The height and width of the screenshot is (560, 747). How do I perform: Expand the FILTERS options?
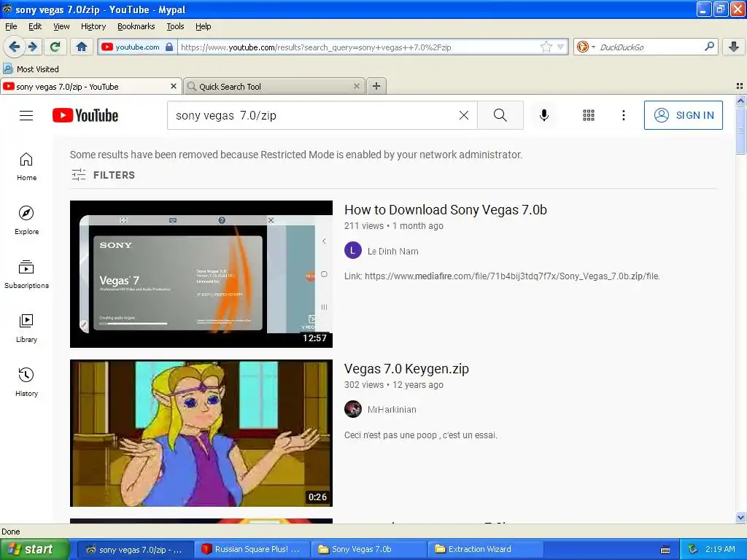[103, 175]
